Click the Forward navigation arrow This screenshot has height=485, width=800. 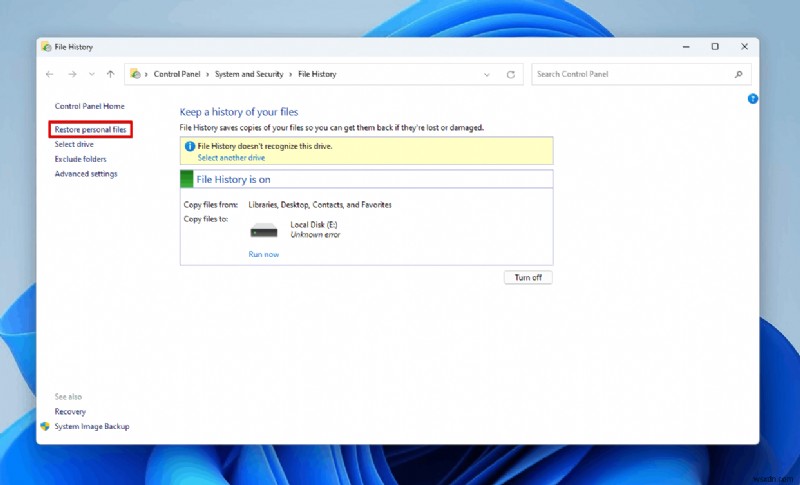click(72, 74)
